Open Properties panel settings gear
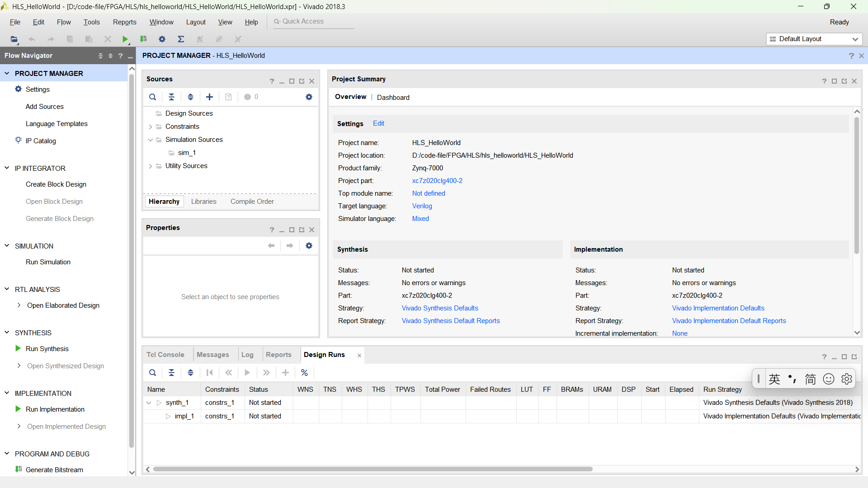The height and width of the screenshot is (488, 868). 309,245
